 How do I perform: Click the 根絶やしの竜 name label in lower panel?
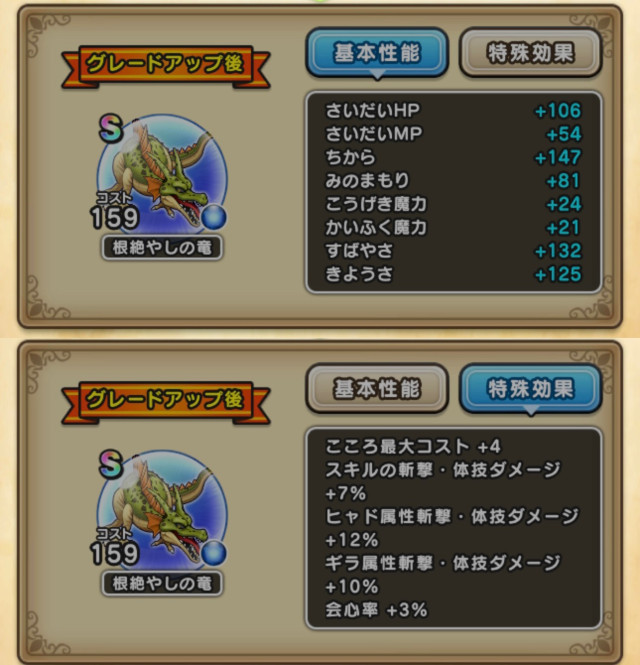162,584
